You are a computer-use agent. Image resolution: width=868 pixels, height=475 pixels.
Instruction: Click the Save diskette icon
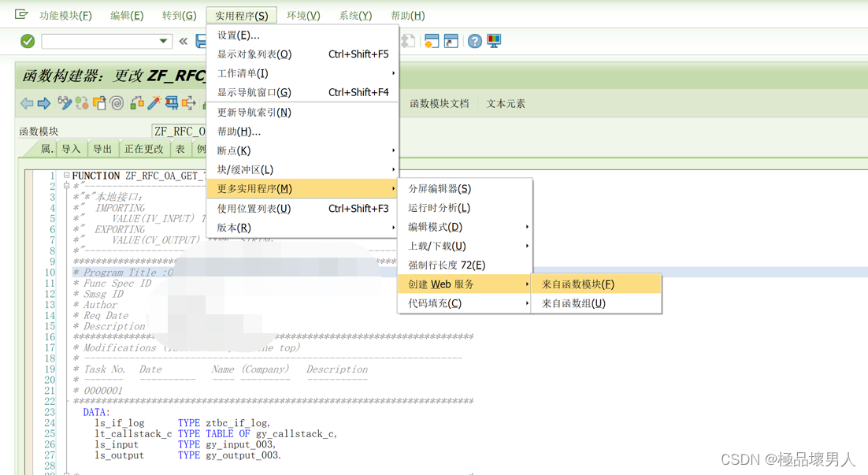click(x=202, y=43)
